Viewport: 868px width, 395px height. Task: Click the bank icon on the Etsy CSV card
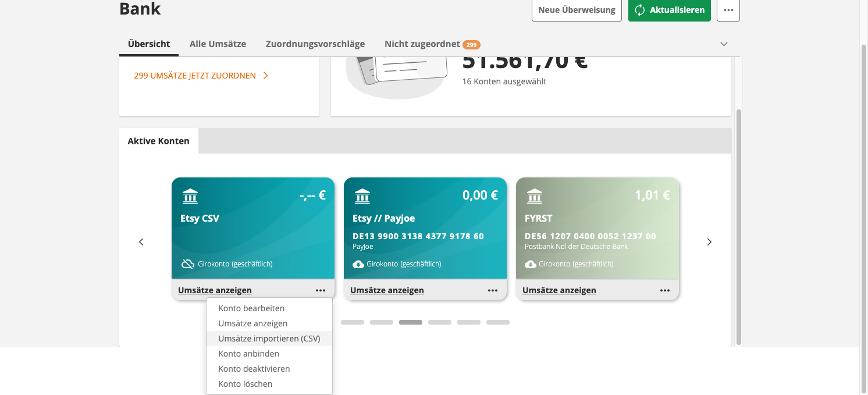click(x=190, y=196)
